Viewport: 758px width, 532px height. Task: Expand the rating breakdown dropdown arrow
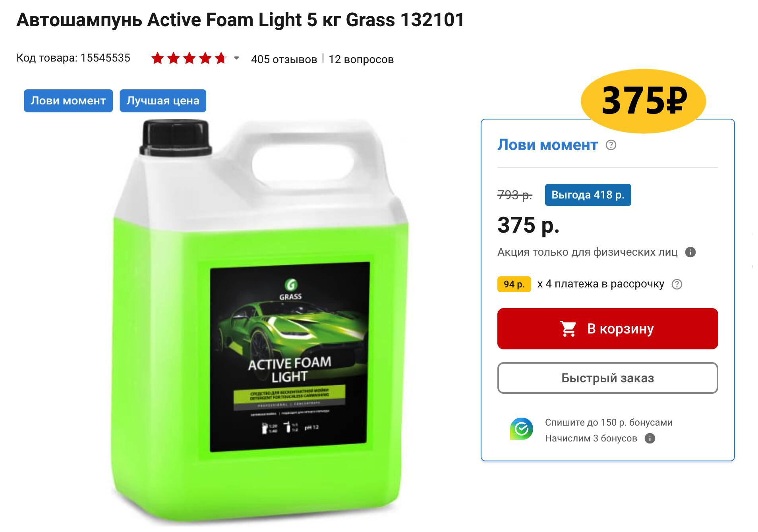coord(236,58)
